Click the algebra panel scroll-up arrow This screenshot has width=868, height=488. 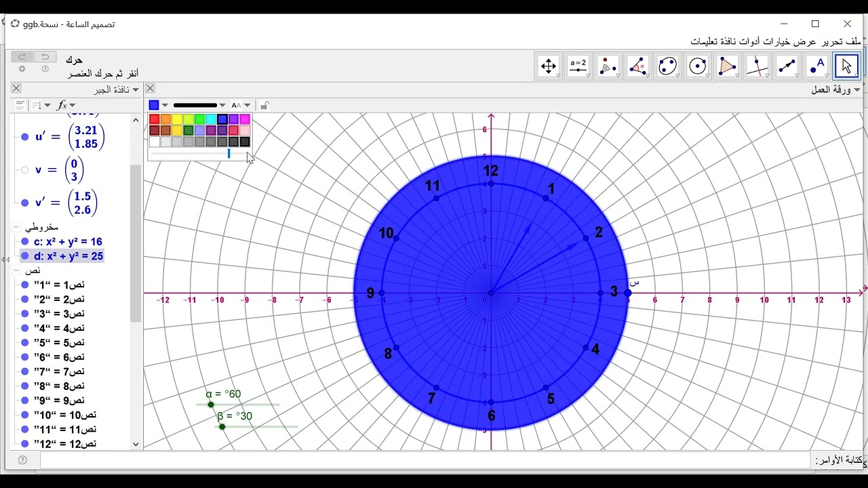tap(136, 120)
